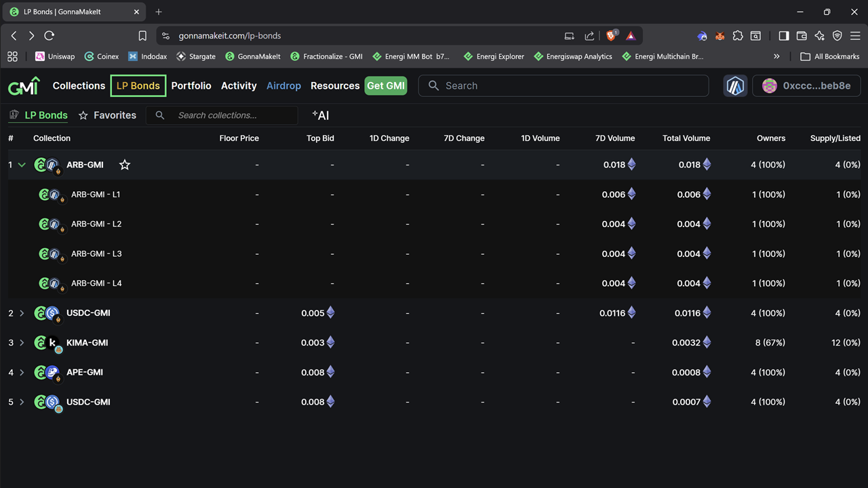The width and height of the screenshot is (868, 488).
Task: Switch to the Activity page
Action: point(239,86)
